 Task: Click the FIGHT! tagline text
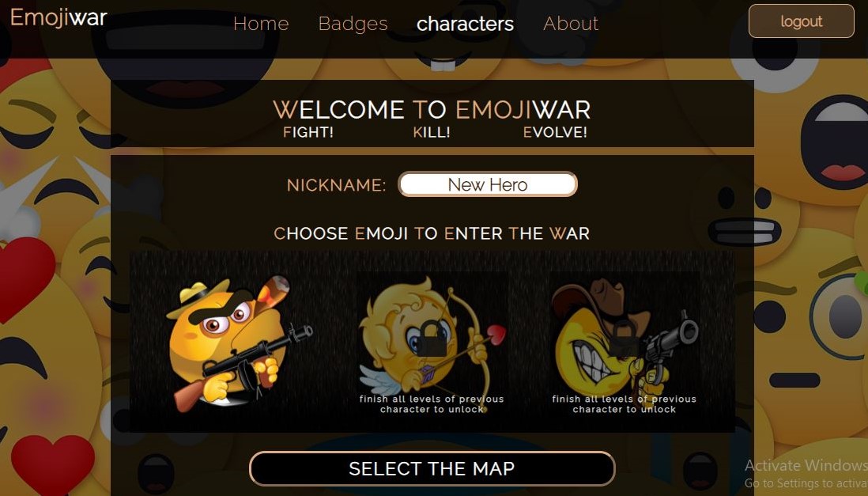pos(308,132)
